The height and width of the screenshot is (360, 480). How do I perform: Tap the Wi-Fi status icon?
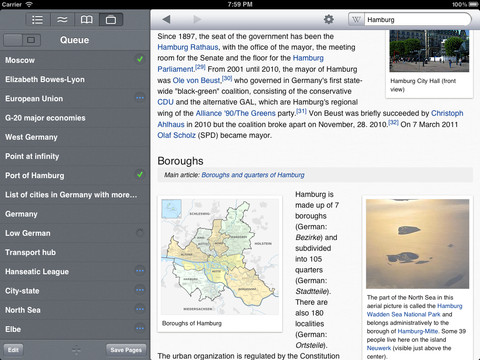tap(29, 4)
